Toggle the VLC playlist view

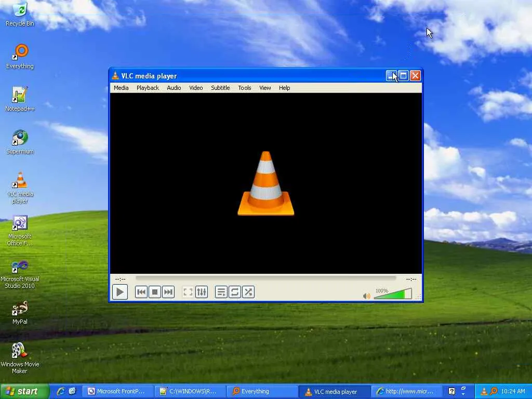tap(221, 292)
